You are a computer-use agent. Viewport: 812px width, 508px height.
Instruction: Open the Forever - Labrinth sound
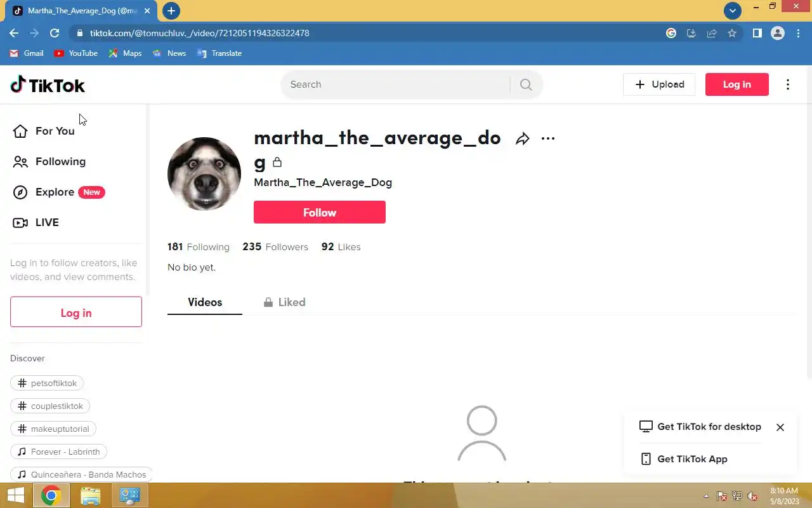59,451
